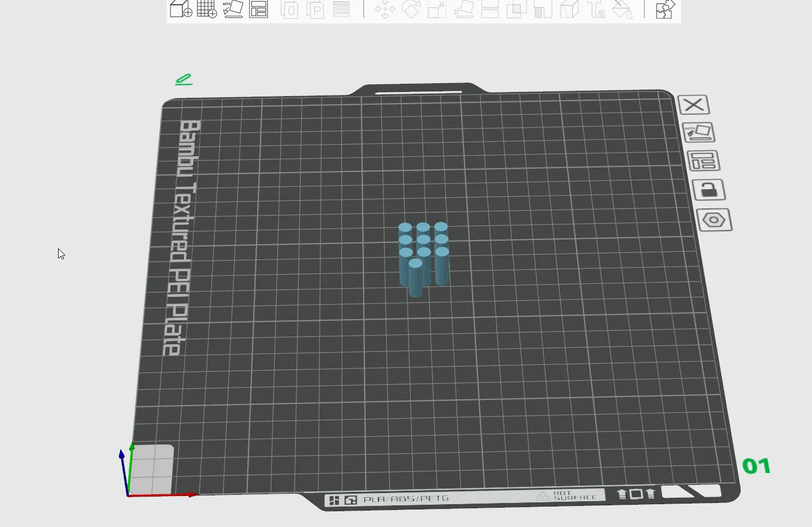Activate the Scale tool
This screenshot has width=812, height=527.
click(437, 9)
